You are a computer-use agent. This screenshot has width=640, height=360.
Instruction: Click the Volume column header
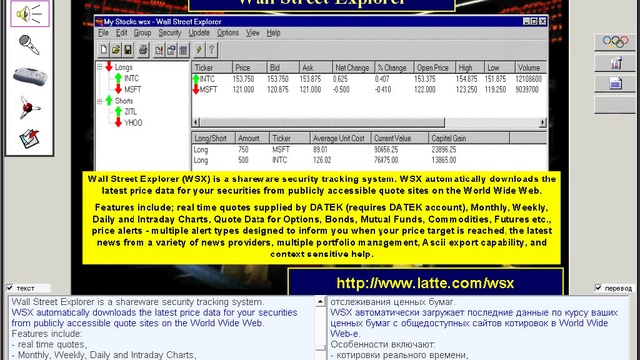(x=530, y=68)
